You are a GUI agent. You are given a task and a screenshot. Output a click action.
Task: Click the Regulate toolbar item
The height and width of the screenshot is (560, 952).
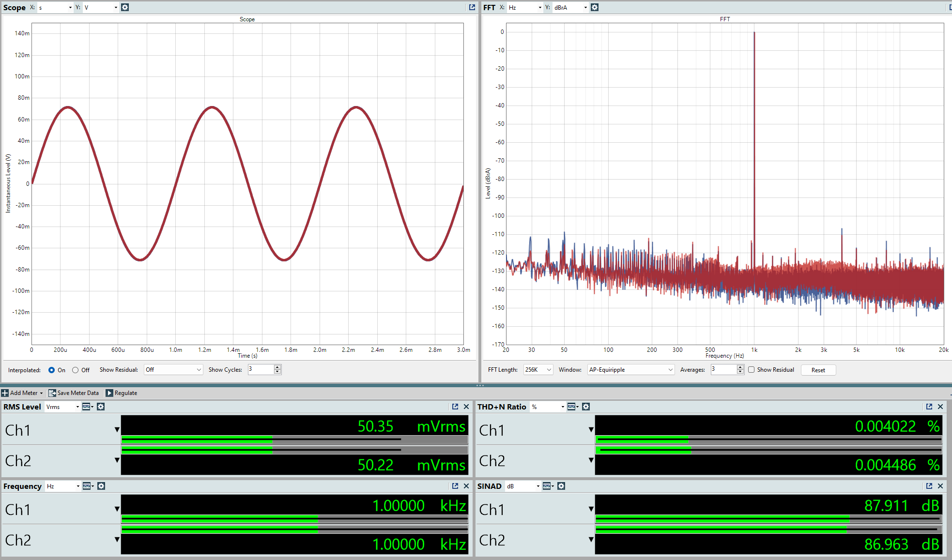point(122,393)
